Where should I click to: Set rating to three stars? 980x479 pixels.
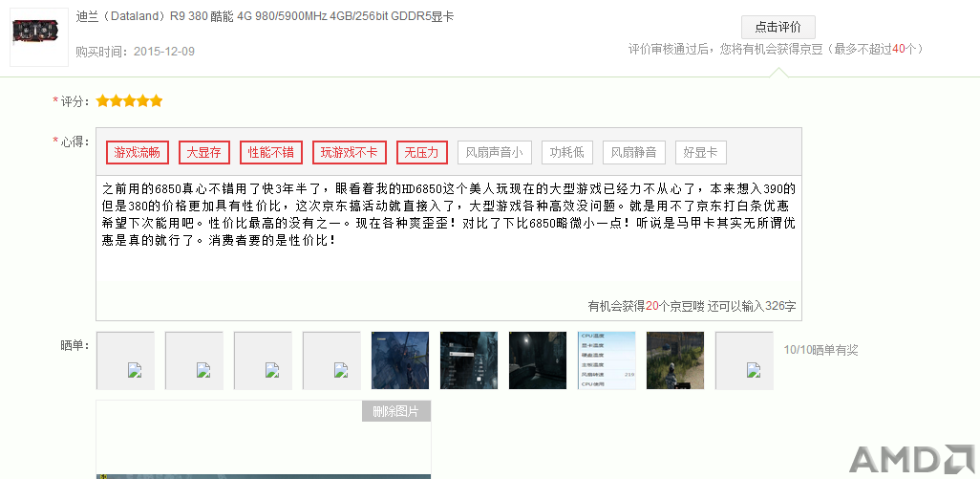point(129,100)
